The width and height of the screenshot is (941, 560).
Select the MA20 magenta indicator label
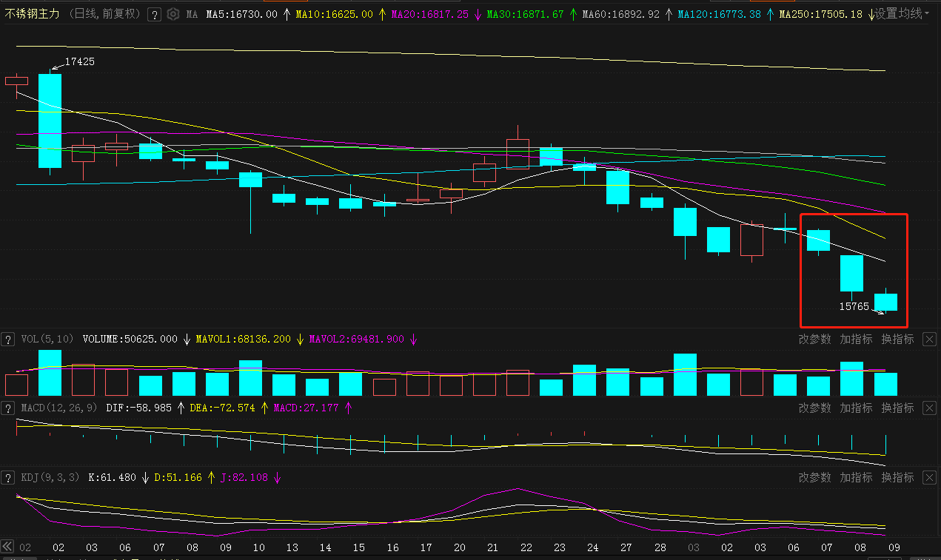click(x=429, y=14)
